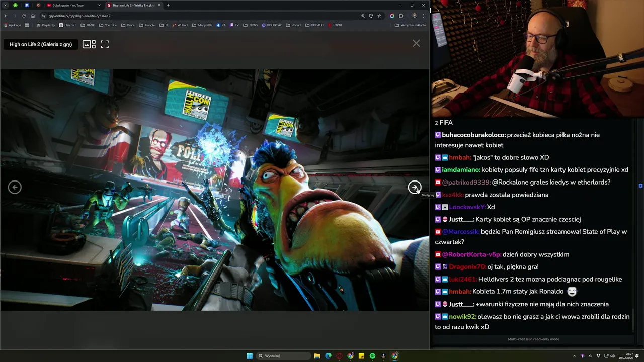This screenshot has width=644, height=362.
Task: Go back in browser history
Action: 6,16
